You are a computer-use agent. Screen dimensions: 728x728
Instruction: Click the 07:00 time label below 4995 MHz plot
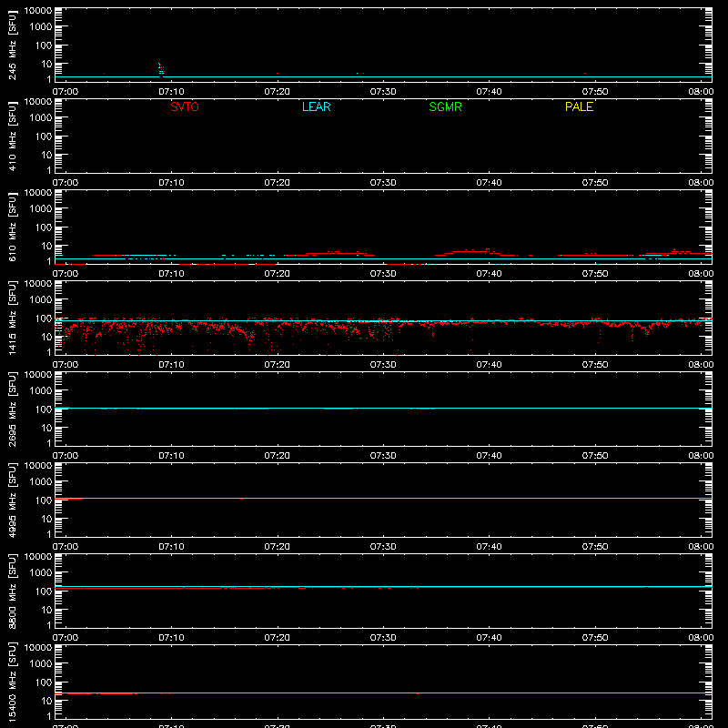(x=66, y=547)
